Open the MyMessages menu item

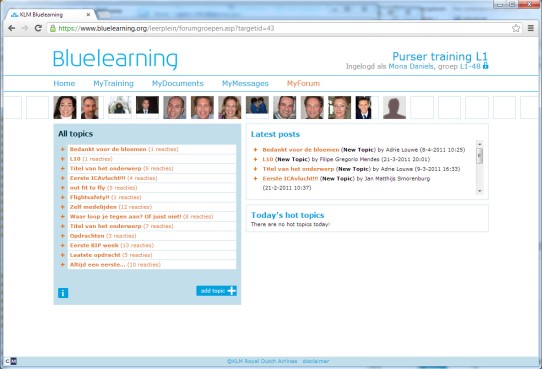(x=245, y=83)
